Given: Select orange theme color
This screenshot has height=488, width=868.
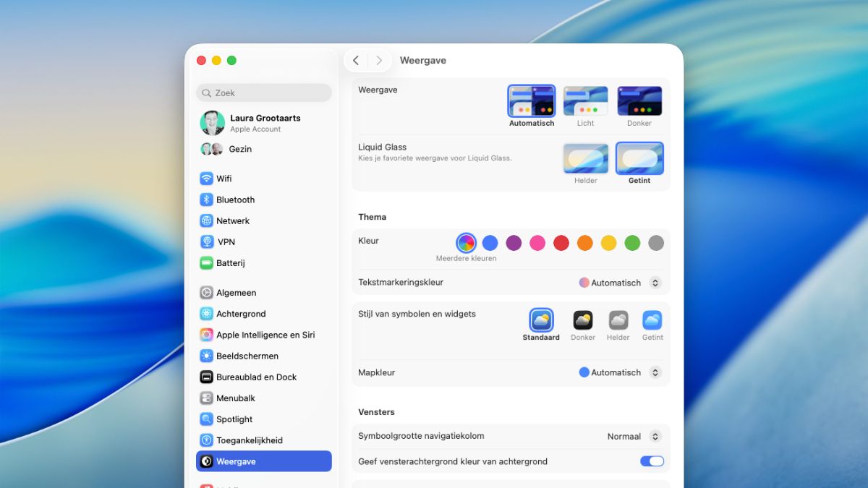Looking at the screenshot, I should [585, 243].
